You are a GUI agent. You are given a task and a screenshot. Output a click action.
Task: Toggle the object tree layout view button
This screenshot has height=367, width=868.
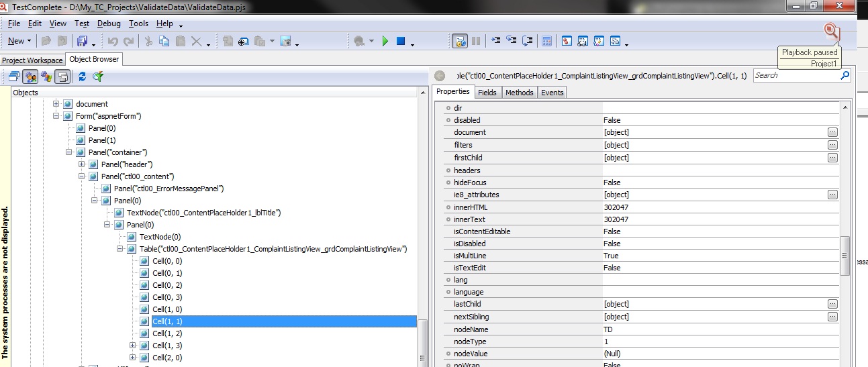pos(62,77)
